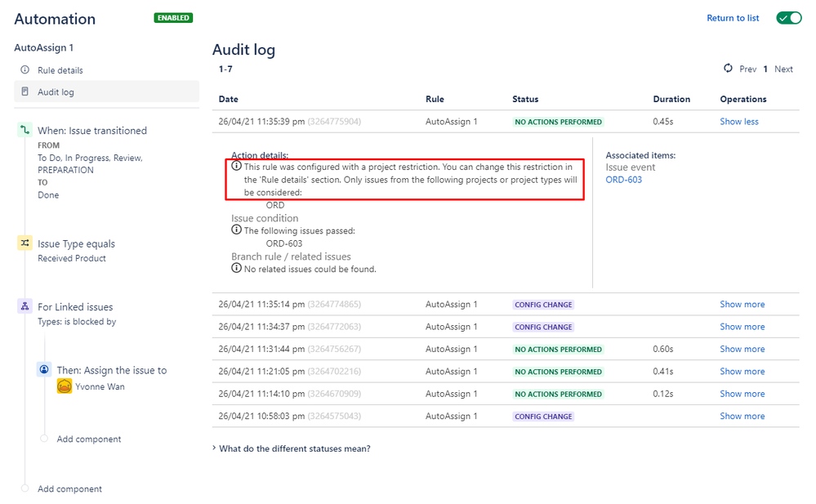Show more for 11:35:14 pm entry
816x504 pixels.
click(x=742, y=304)
